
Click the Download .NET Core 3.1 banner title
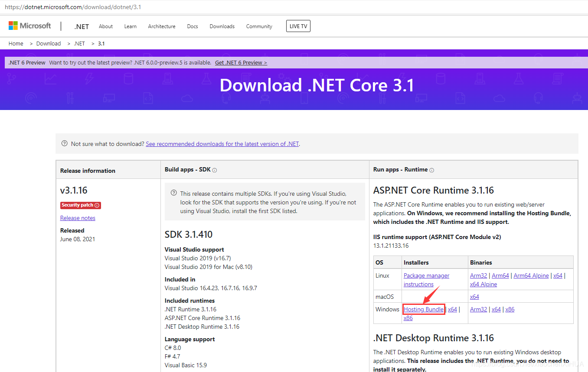(x=317, y=85)
